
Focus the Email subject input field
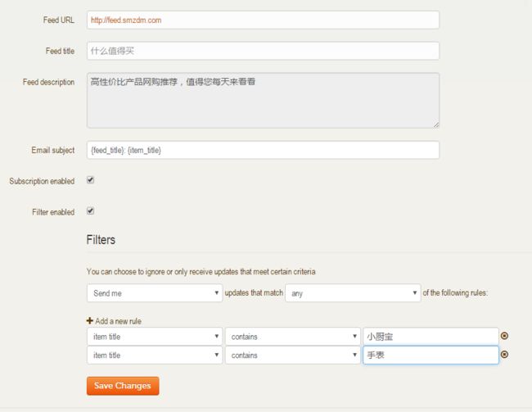click(x=263, y=150)
